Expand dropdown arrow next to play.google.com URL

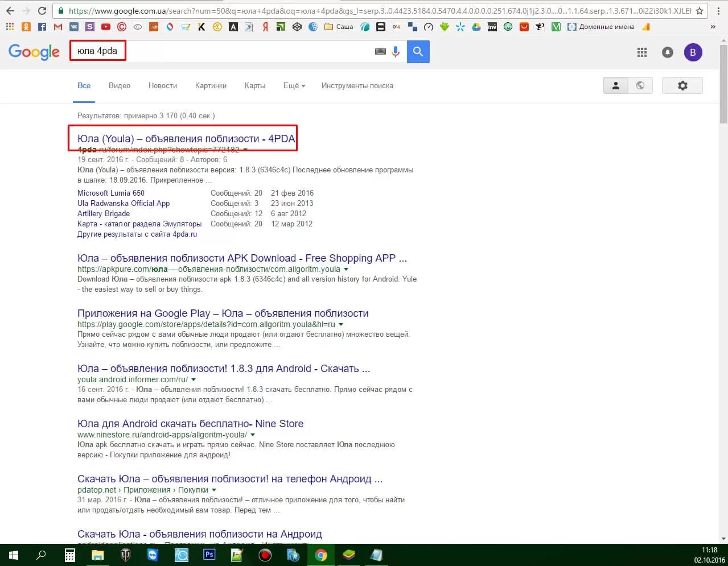coord(341,324)
